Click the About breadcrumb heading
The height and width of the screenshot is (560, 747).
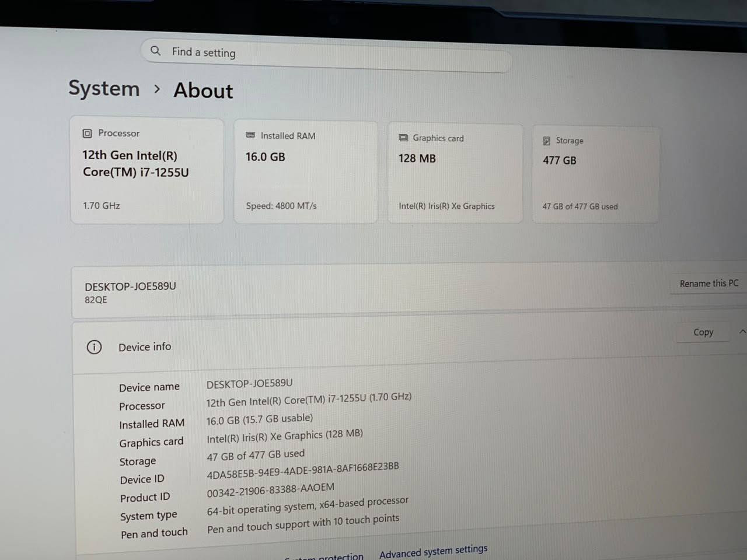[x=203, y=90]
